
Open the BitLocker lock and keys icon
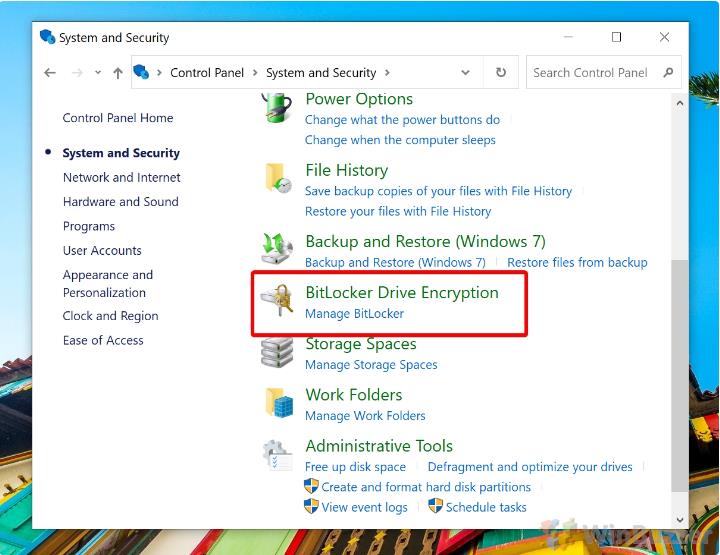(277, 300)
